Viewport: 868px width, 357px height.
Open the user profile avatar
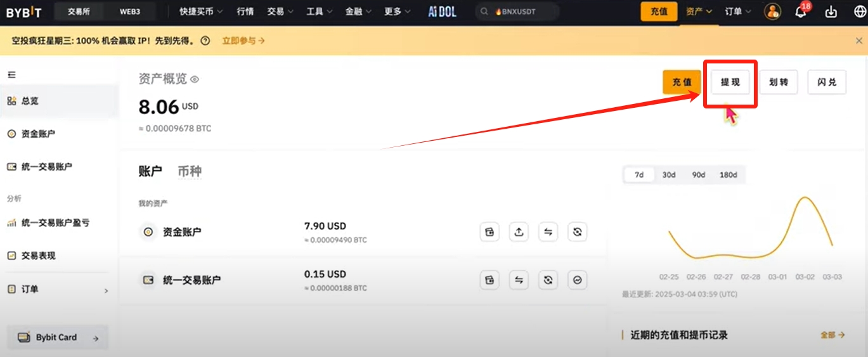(x=772, y=11)
